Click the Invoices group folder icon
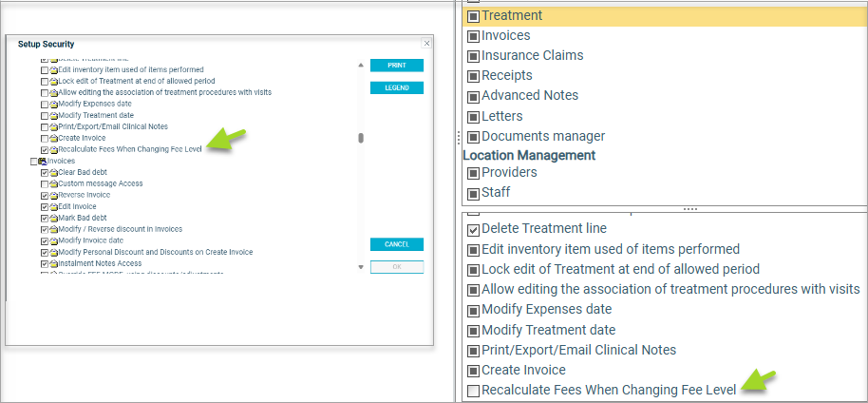 coord(43,162)
